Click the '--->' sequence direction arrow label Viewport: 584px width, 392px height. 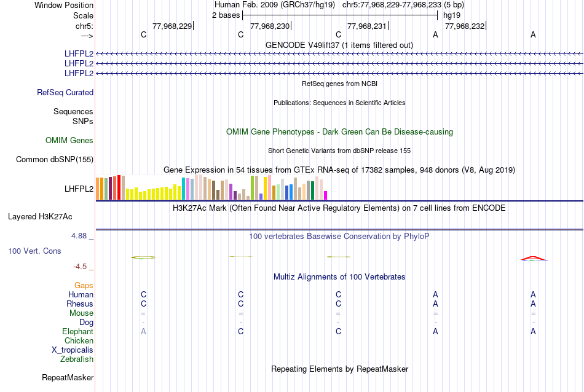click(87, 36)
